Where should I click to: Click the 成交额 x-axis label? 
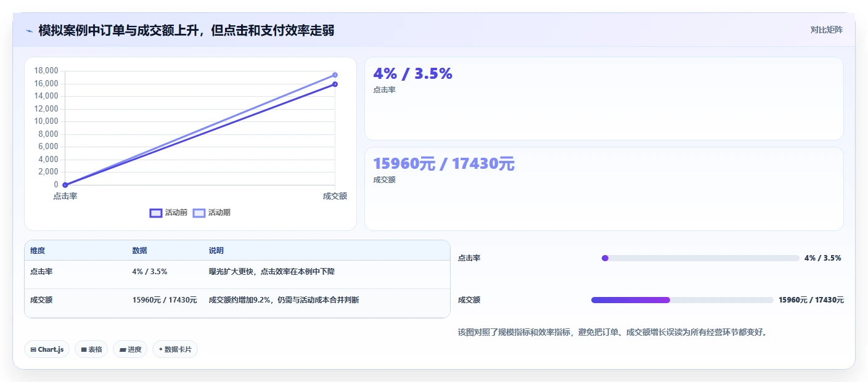[x=335, y=196]
